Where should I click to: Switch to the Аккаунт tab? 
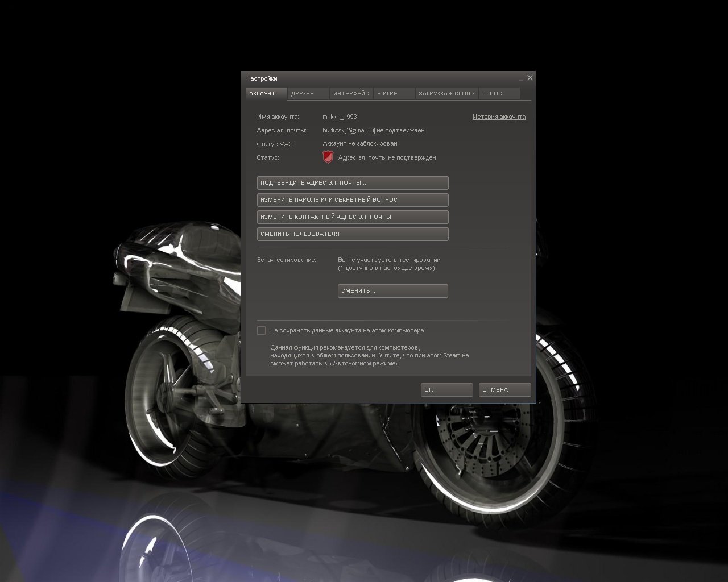point(266,94)
